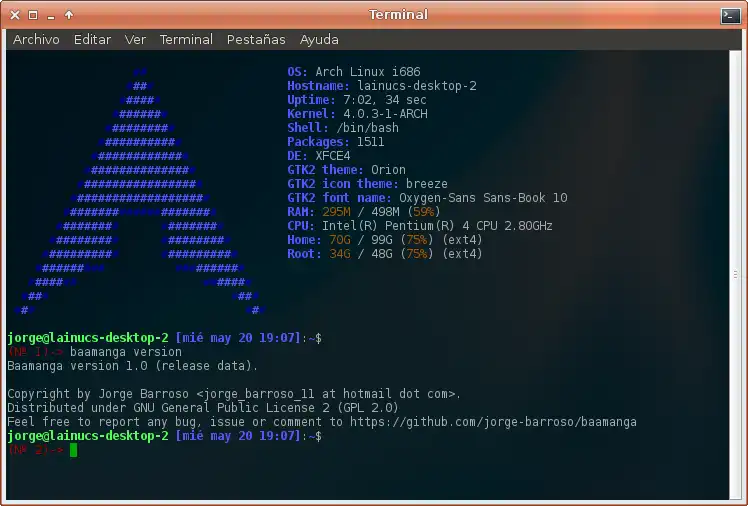Click the Arch Linux ASCII logo
Viewport: 748px width, 506px height.
coord(139,191)
